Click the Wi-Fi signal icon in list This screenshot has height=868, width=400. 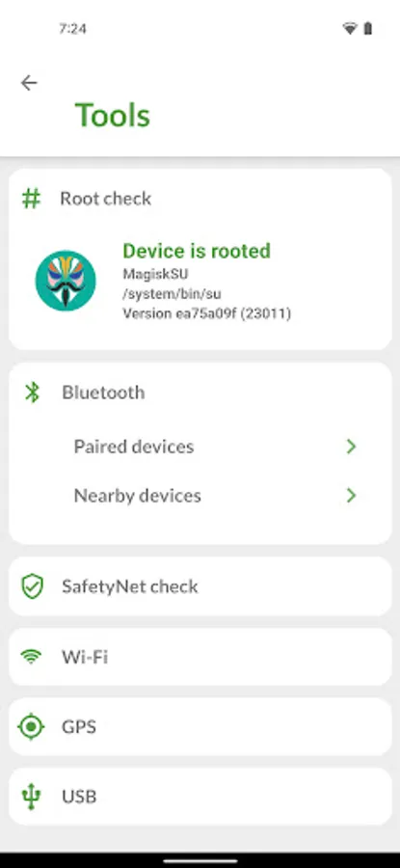(x=31, y=657)
